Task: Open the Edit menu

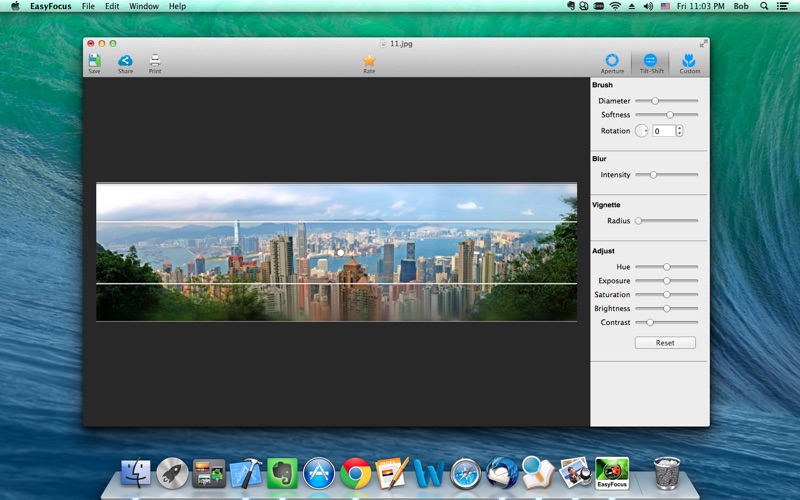Action: (x=112, y=6)
